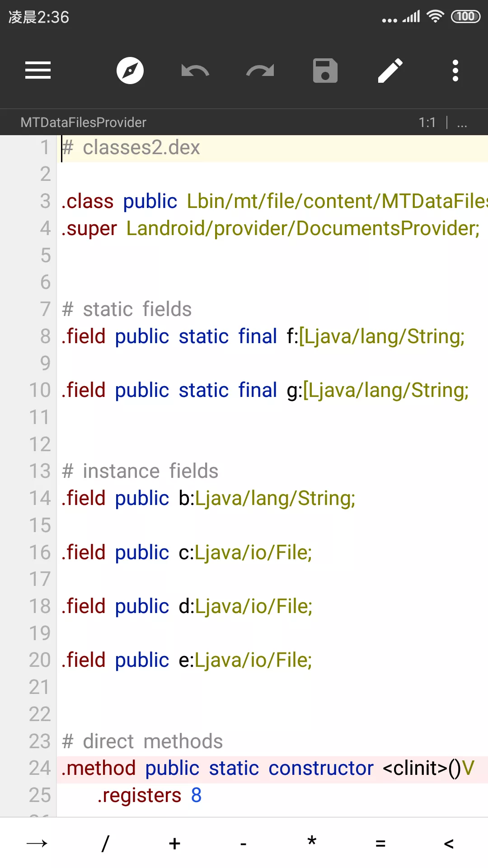This screenshot has width=488, height=868.
Task: Tap the 1:1 cursor position indicator
Action: 427,123
